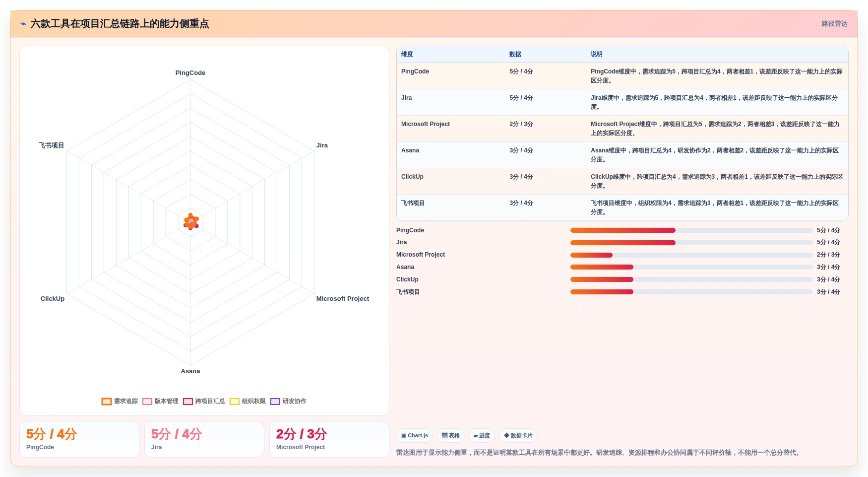Click 2分 / 3分 value beside progress bar

pyautogui.click(x=828, y=255)
